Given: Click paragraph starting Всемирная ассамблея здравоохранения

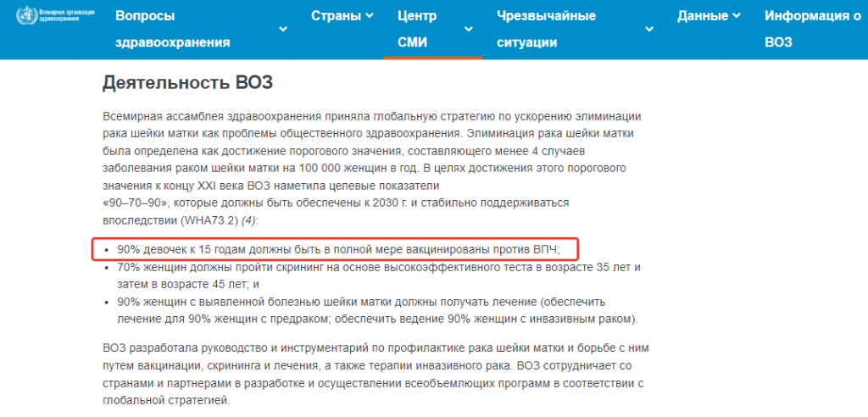Looking at the screenshot, I should point(372,169).
